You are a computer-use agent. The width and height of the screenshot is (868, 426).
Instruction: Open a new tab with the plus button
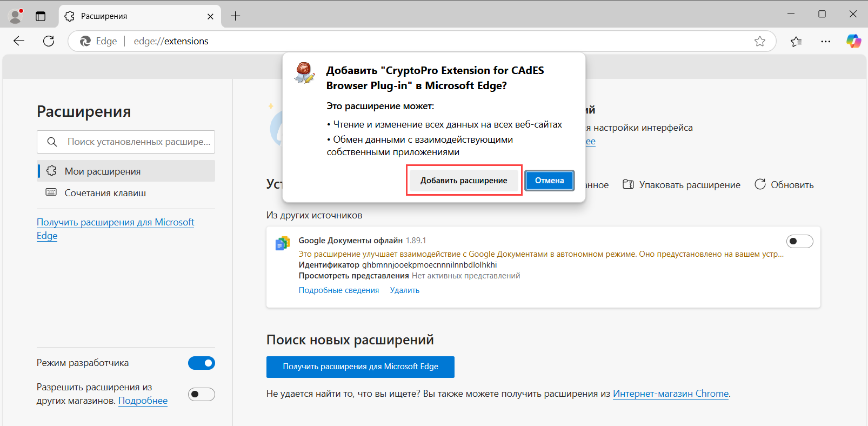point(236,16)
